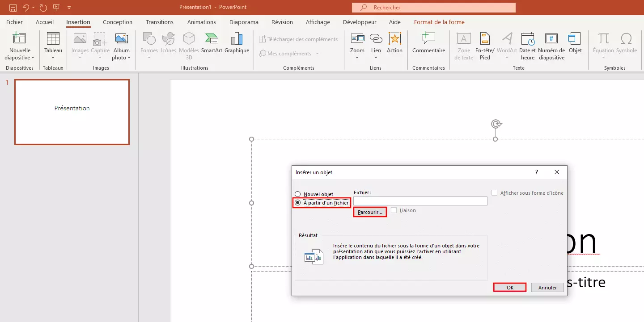Click the rotation handle above title placeholder

[x=495, y=124]
